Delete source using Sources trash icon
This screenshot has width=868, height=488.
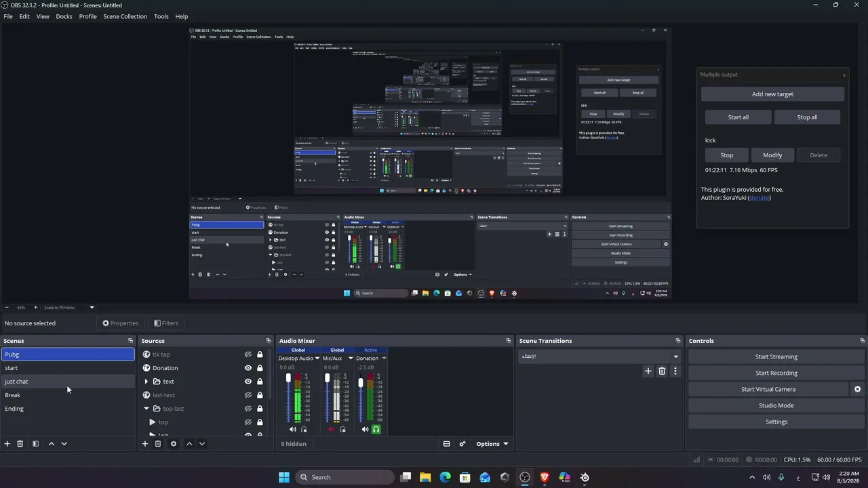click(x=158, y=444)
